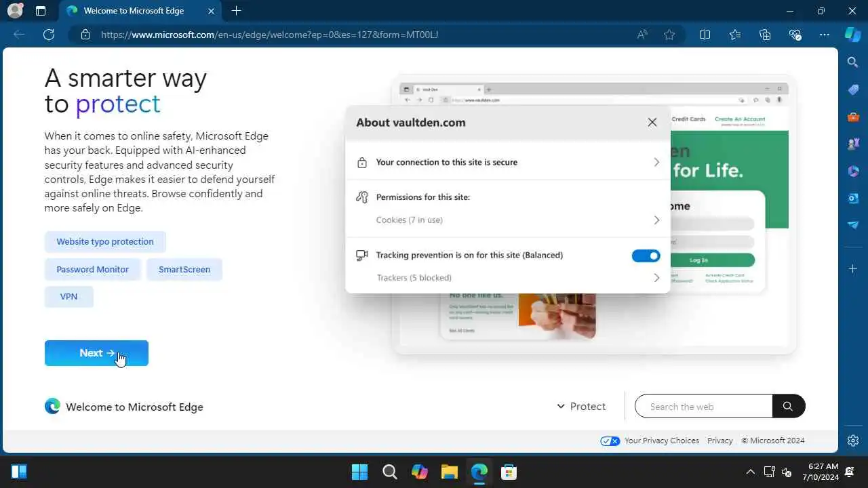Launch Copilot from the taskbar

[x=419, y=472]
